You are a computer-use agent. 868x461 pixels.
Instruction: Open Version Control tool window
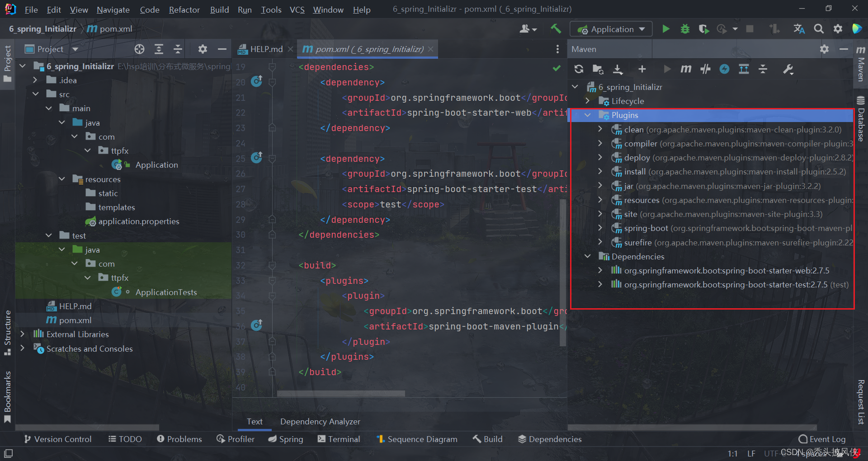(x=57, y=439)
